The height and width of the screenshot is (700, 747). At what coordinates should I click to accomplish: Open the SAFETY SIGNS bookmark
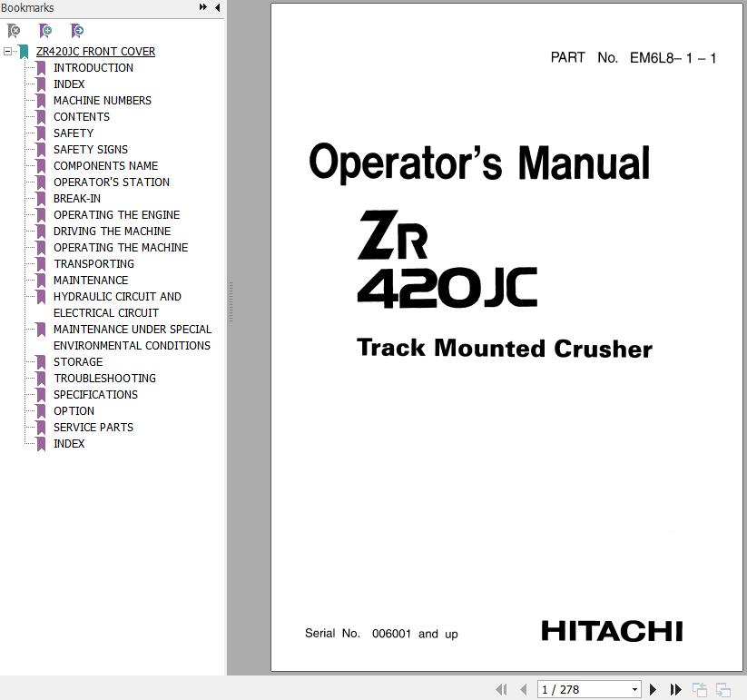tap(91, 150)
